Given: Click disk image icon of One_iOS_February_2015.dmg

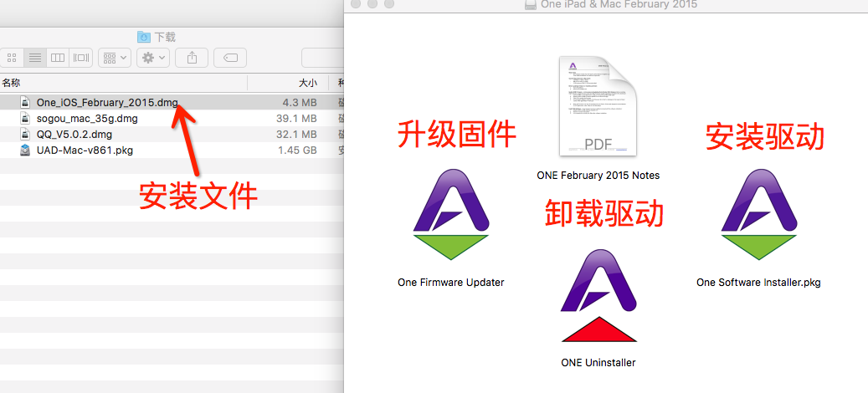Looking at the screenshot, I should click(25, 102).
